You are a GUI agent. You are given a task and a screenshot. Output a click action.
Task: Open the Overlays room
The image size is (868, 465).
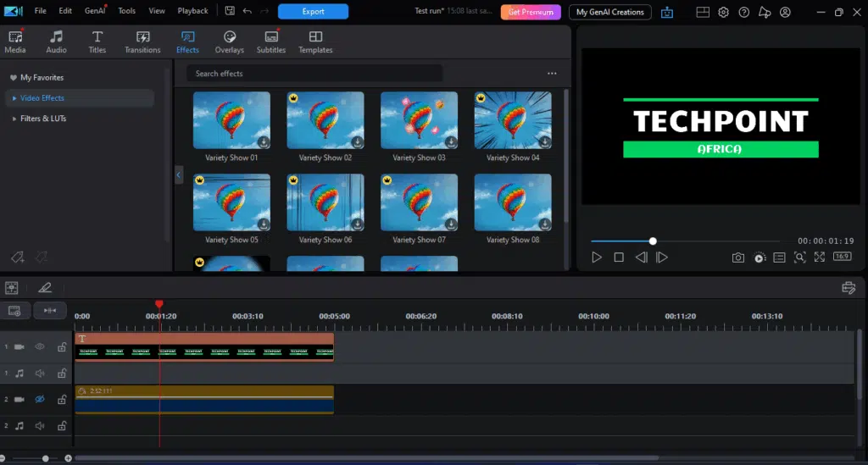229,42
